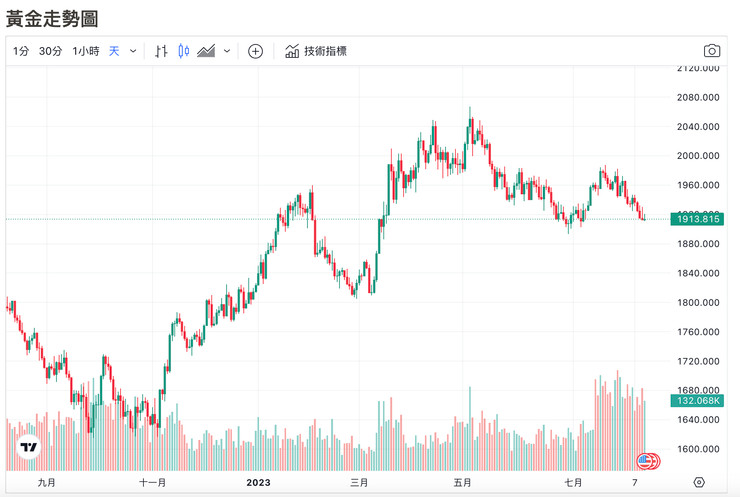Switch to 30分 time interval
The width and height of the screenshot is (740, 497).
(x=50, y=51)
